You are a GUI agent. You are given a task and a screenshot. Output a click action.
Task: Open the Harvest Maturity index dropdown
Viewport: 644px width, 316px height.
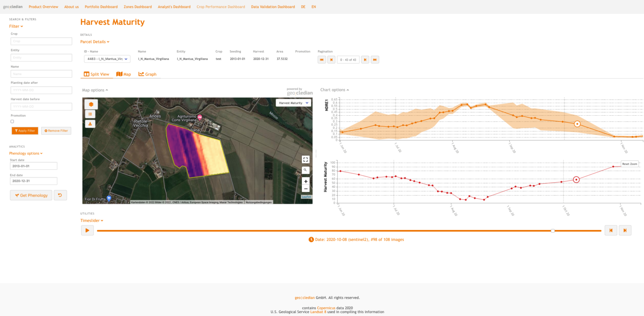click(x=293, y=103)
